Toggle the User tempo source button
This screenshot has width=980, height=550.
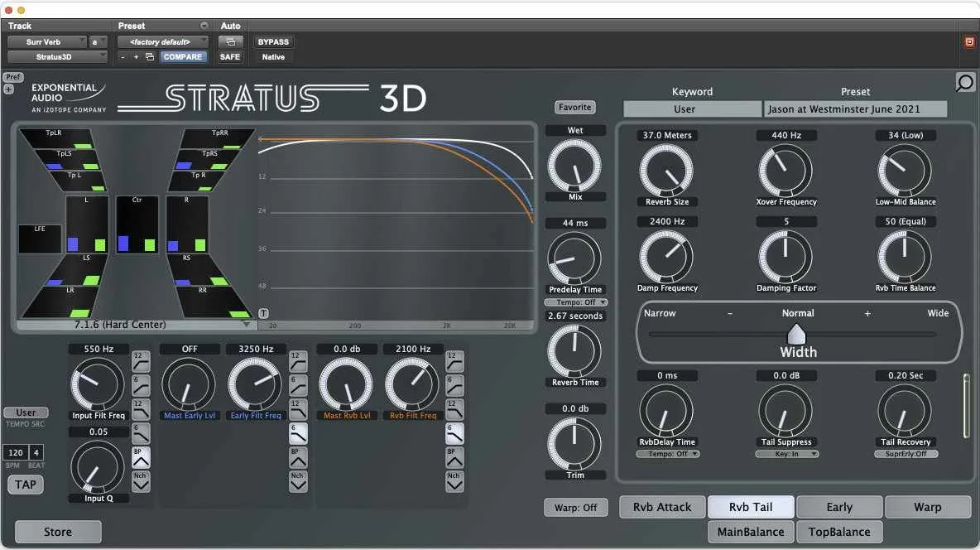pos(26,412)
